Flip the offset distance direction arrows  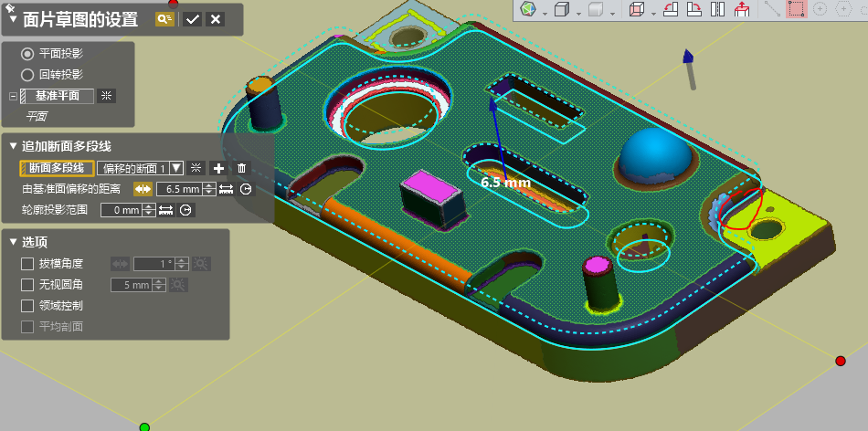(143, 189)
